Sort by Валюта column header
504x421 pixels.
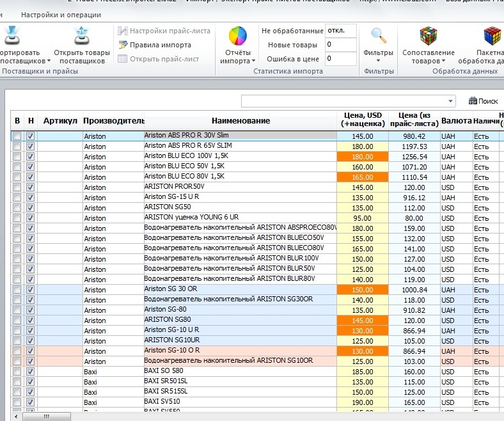pos(457,121)
